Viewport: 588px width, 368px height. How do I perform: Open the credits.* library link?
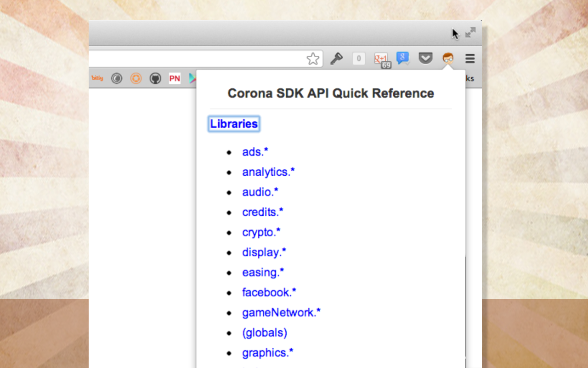[263, 212]
